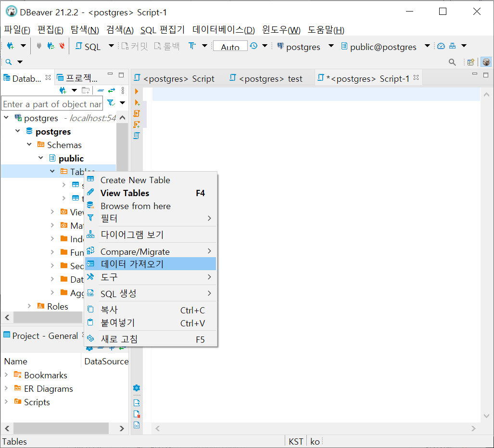The width and height of the screenshot is (494, 448).
Task: Open the 편집(E) menu
Action: coord(51,30)
